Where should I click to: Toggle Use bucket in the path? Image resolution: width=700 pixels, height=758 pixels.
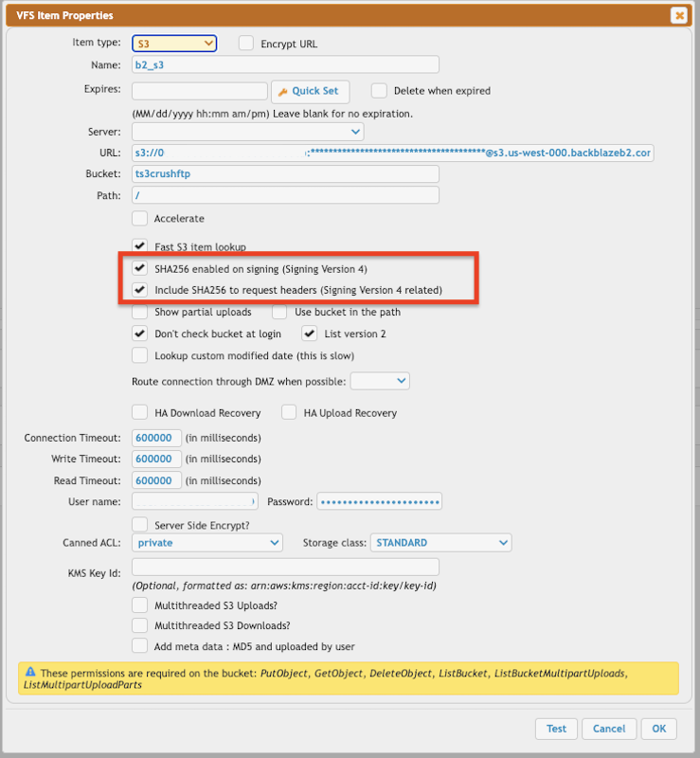(279, 312)
